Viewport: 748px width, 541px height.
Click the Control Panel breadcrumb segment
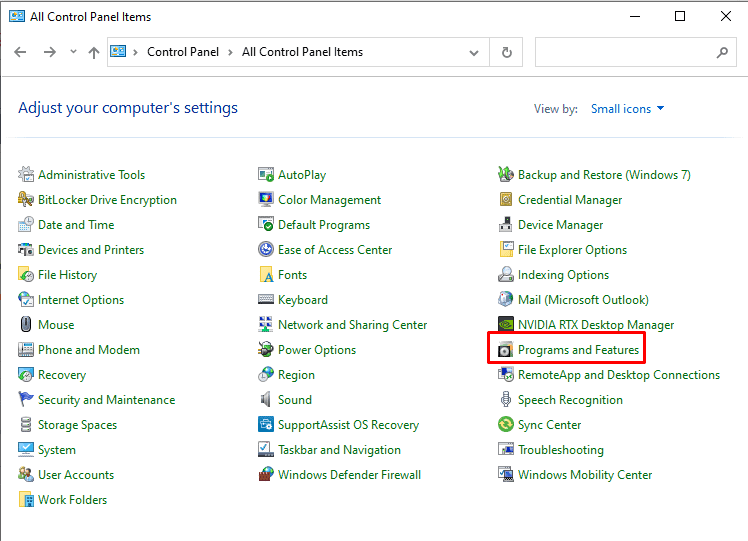point(183,52)
